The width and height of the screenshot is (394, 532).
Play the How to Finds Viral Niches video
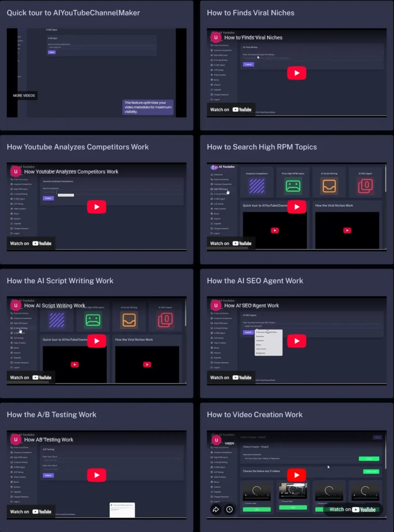click(296, 73)
